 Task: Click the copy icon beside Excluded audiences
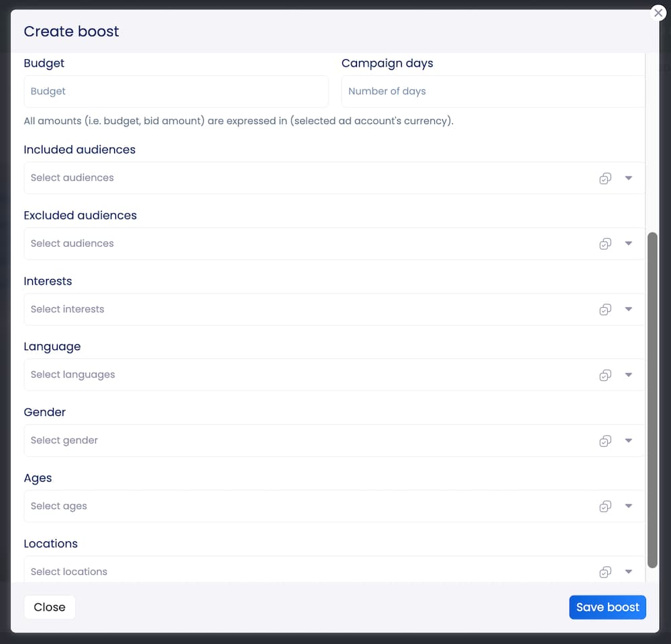click(605, 244)
